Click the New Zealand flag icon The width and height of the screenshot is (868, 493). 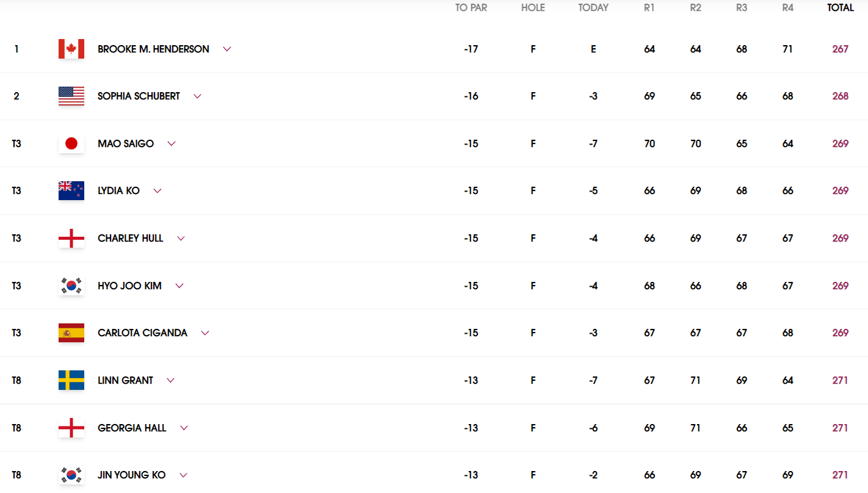(71, 191)
